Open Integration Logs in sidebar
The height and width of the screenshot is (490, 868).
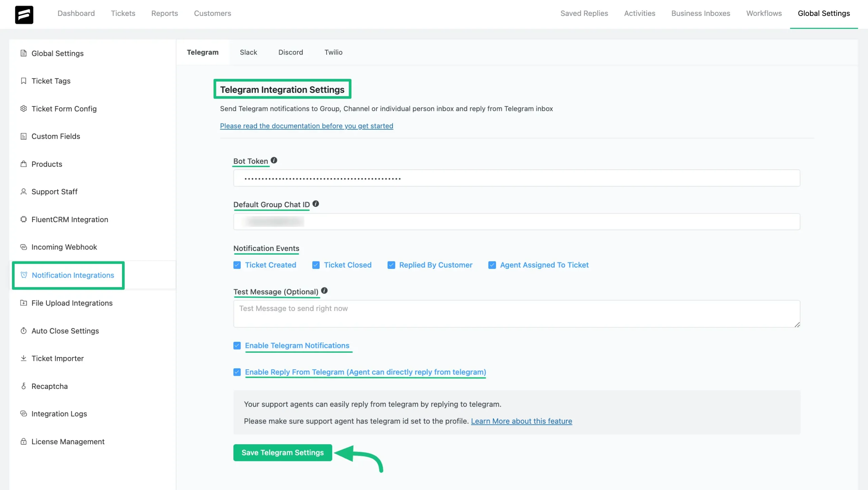tap(59, 414)
